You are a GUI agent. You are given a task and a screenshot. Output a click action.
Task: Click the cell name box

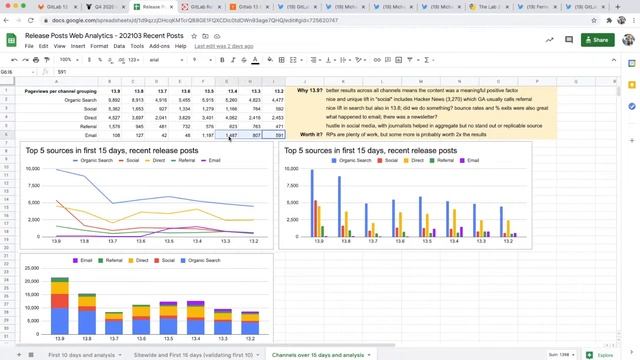pos(18,72)
